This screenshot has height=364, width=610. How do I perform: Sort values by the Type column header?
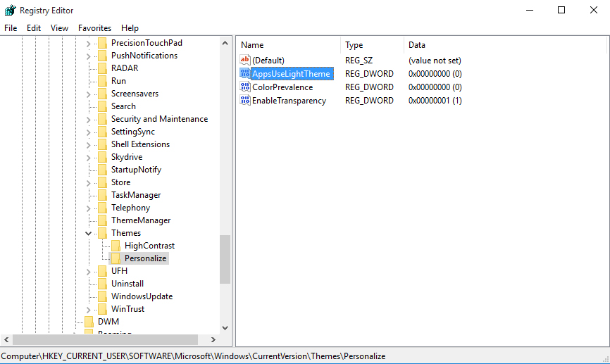(373, 45)
